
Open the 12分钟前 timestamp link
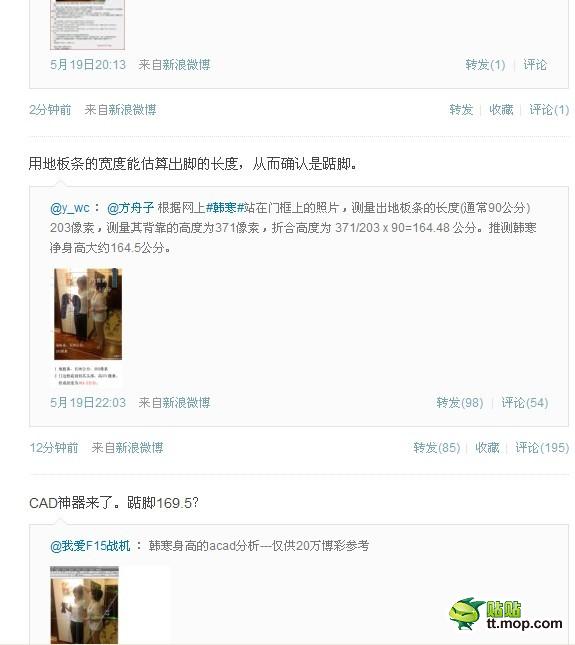point(53,448)
